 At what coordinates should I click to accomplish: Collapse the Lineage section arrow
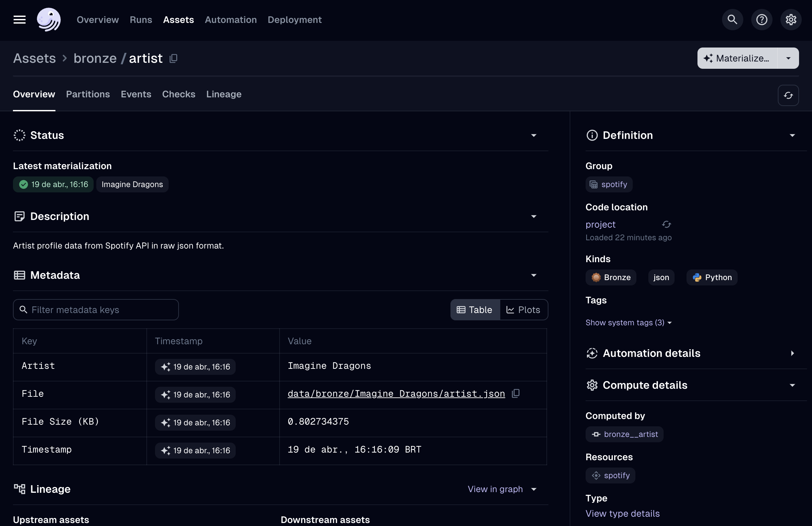coord(533,489)
